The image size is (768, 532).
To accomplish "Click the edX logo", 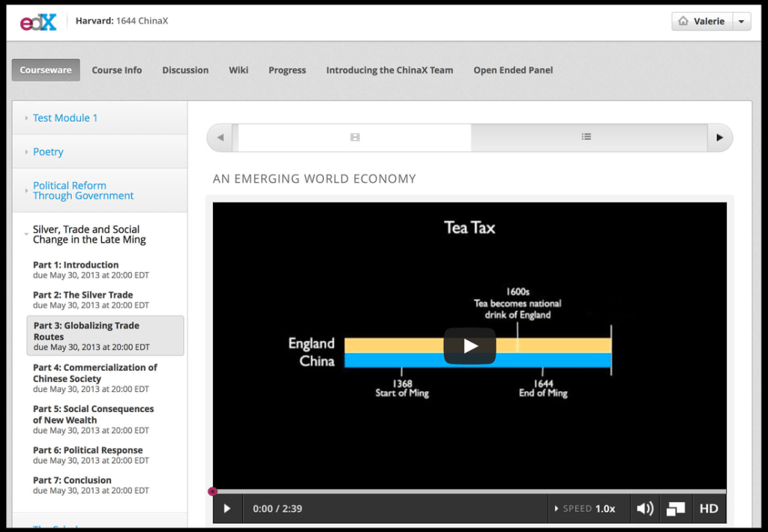I will (x=38, y=22).
